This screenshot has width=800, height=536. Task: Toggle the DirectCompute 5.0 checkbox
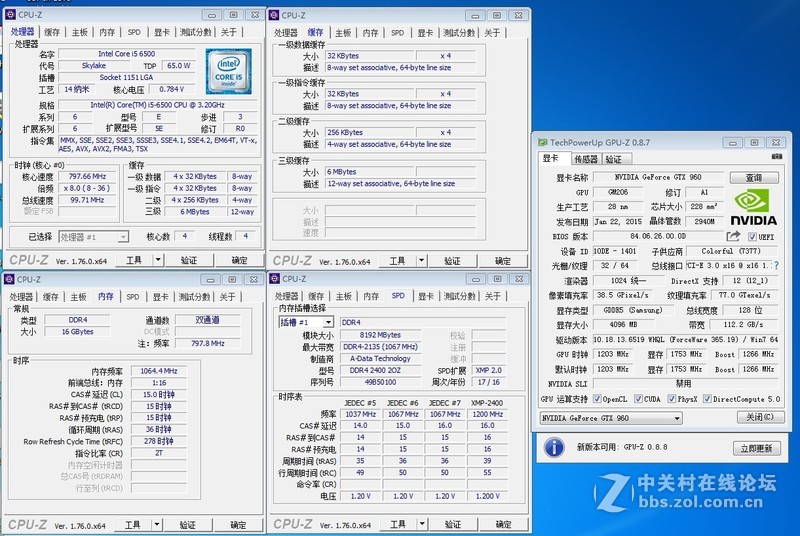(707, 399)
